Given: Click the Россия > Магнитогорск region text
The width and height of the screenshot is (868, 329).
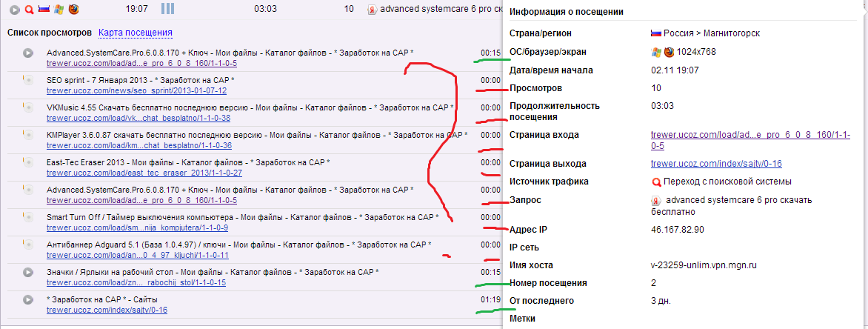Looking at the screenshot, I should (x=712, y=33).
